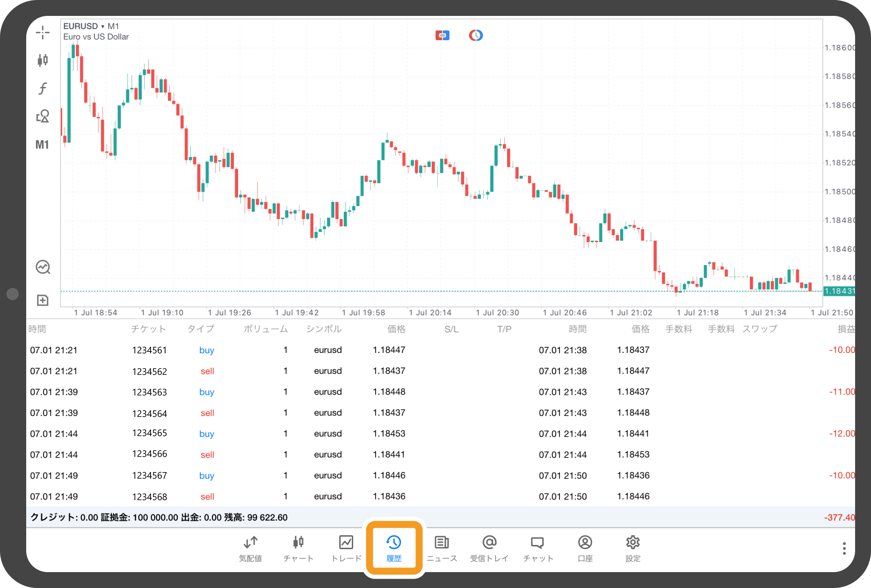
Task: Open the drawing objects shapes tool
Action: tap(43, 116)
